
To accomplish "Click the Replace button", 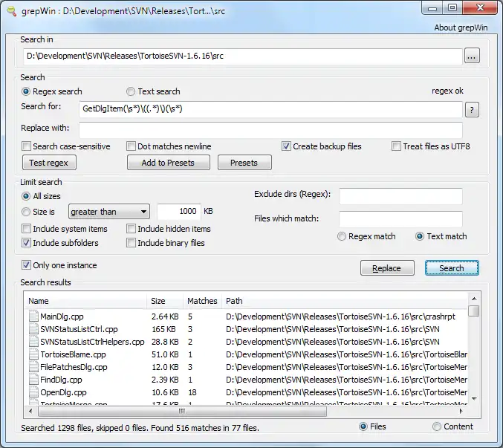I will click(387, 268).
